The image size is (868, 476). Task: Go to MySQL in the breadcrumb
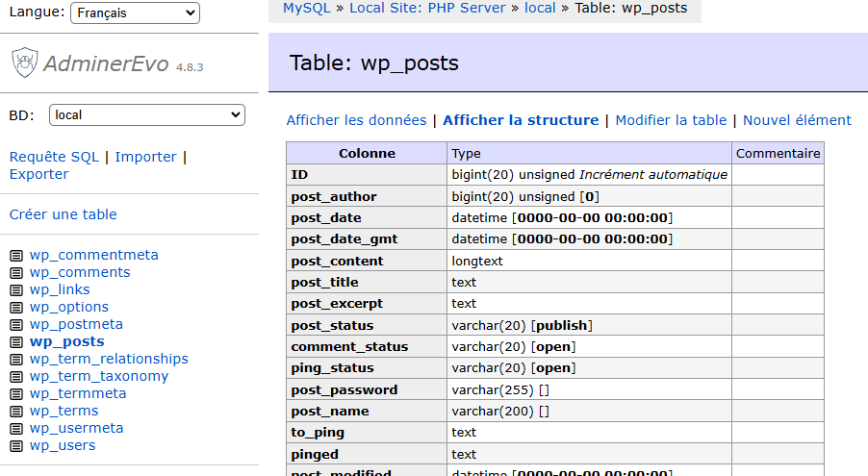coord(306,8)
